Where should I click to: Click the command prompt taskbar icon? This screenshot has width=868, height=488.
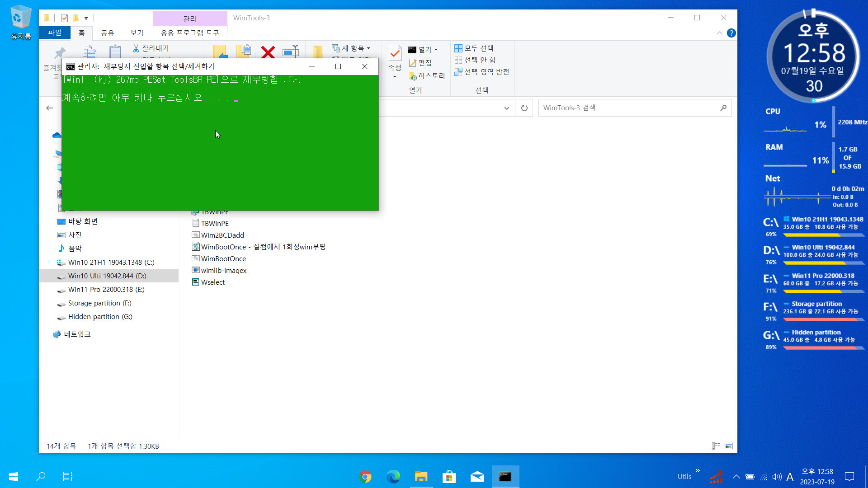pyautogui.click(x=505, y=477)
